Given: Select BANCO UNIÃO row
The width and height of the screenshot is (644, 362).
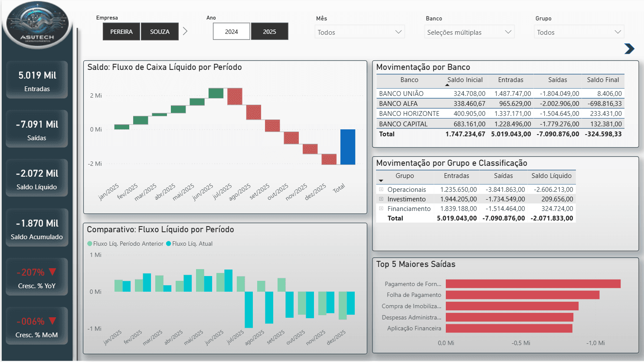Looking at the screenshot, I should click(x=500, y=93).
